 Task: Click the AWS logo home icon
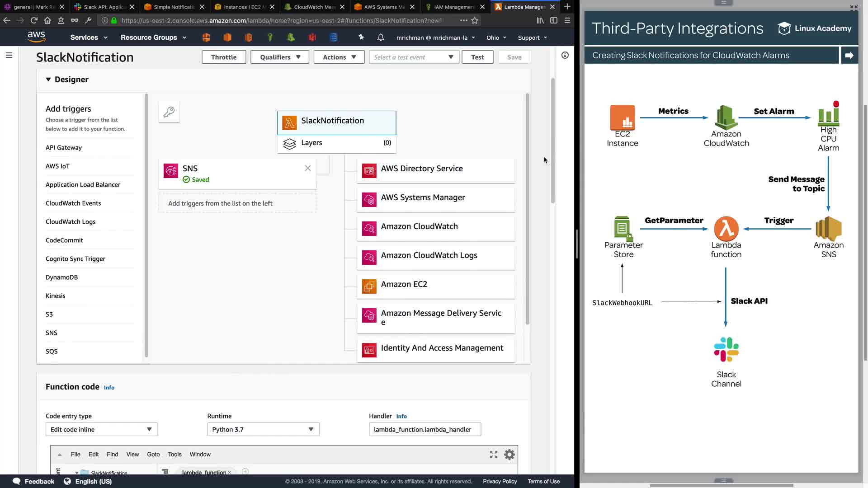[36, 37]
